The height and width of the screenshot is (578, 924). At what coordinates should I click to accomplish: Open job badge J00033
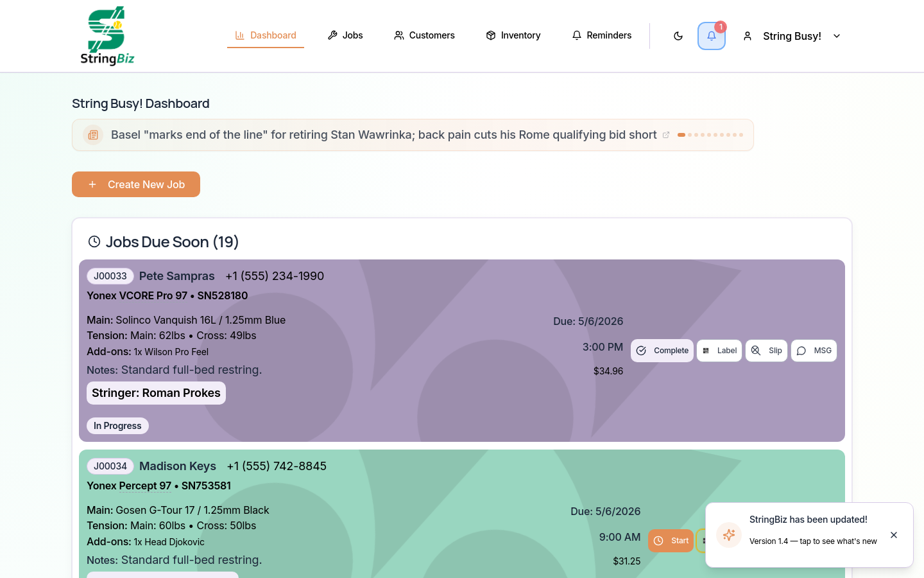110,276
